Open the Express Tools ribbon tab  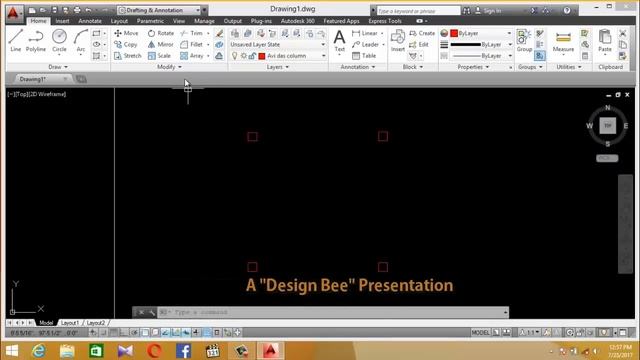385,21
